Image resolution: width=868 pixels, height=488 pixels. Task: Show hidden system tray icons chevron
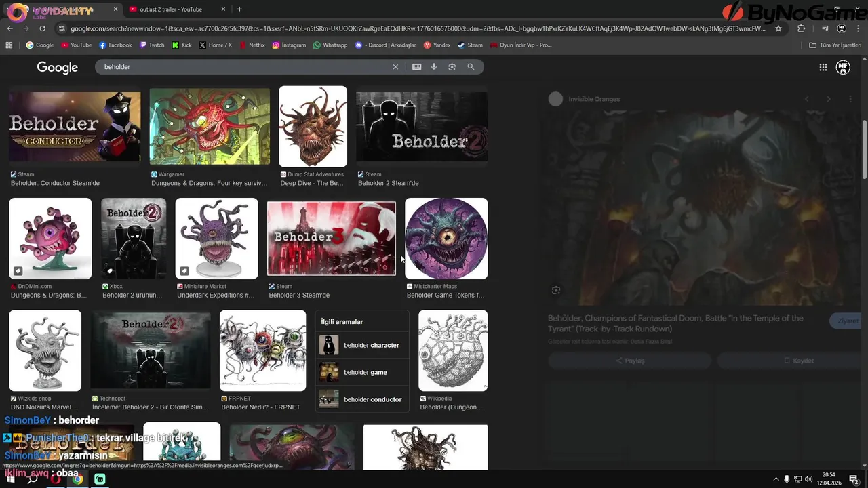776,479
